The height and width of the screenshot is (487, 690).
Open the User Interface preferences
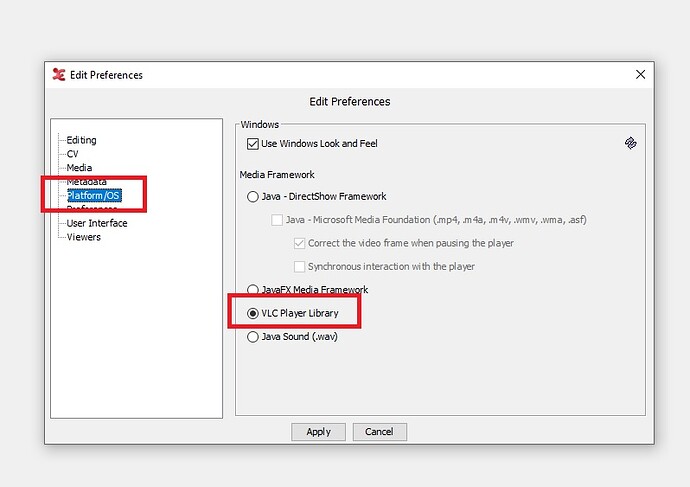[96, 223]
